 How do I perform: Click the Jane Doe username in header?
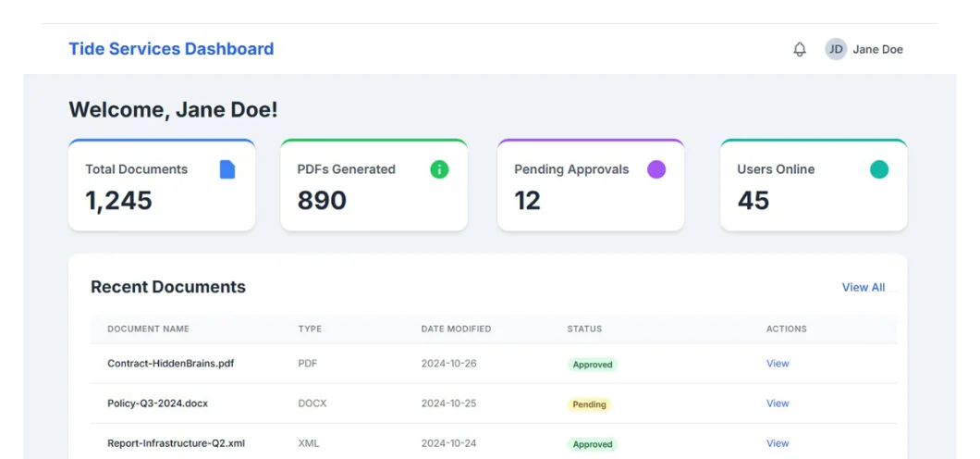(877, 49)
